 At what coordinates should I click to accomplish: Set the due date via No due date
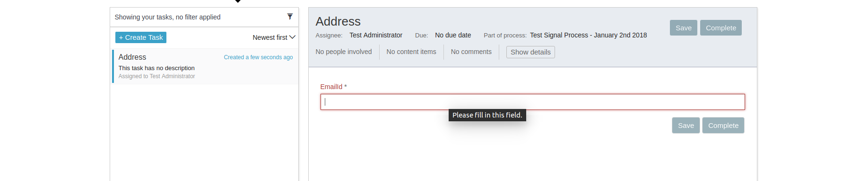tap(453, 35)
